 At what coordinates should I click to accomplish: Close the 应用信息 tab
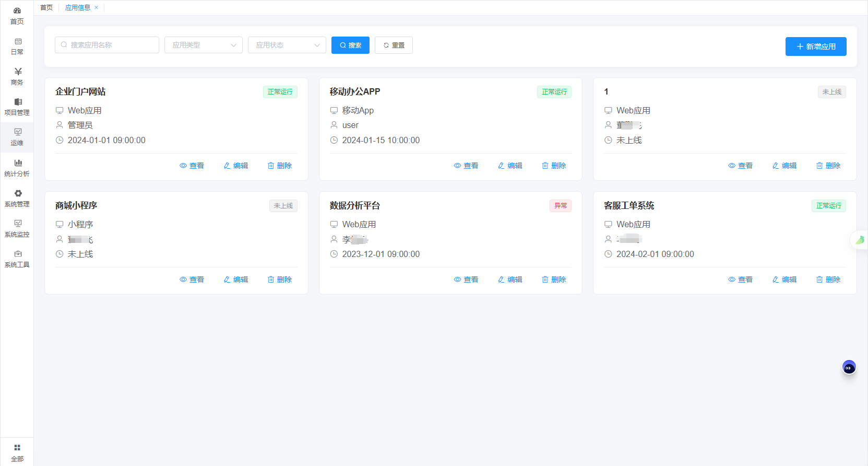pos(96,8)
